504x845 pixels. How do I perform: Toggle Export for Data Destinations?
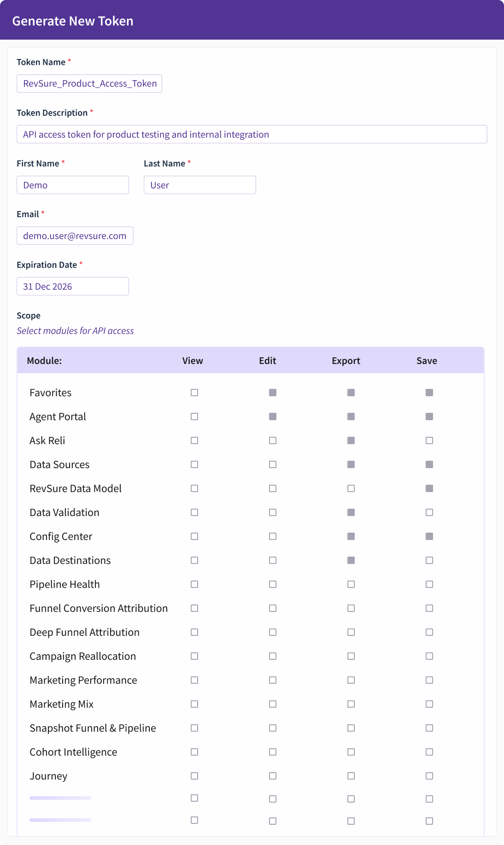351,560
